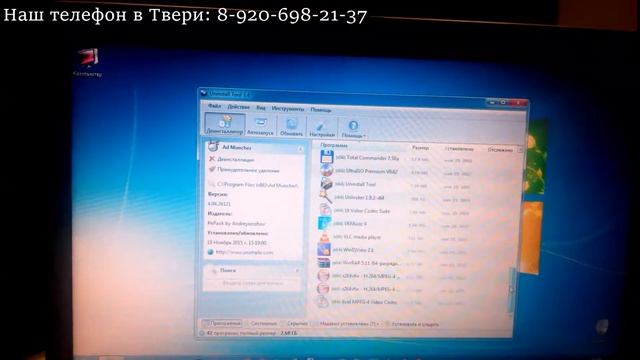The height and width of the screenshot is (360, 640).
Task: Click the program list vertical scrollbar
Action: pyautogui.click(x=511, y=290)
